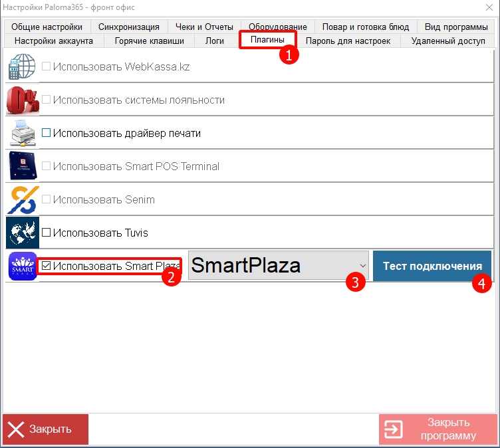The height and width of the screenshot is (448, 500).
Task: Click the red Закрыть button
Action: [x=45, y=429]
